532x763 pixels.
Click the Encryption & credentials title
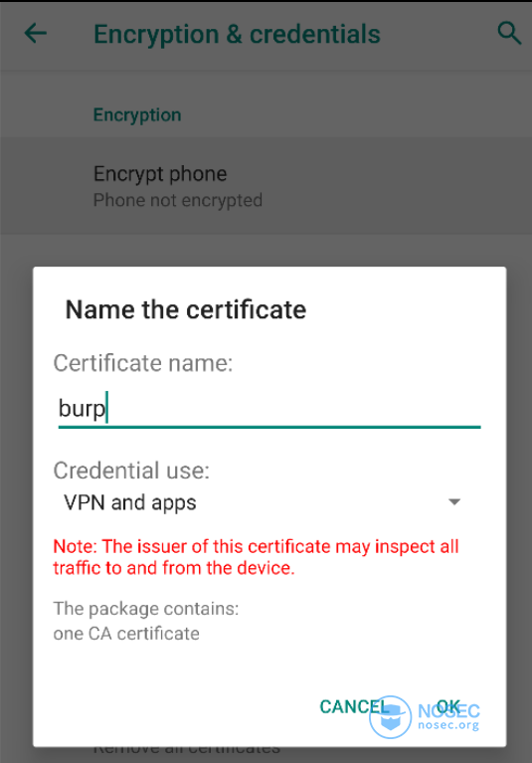[x=237, y=34]
